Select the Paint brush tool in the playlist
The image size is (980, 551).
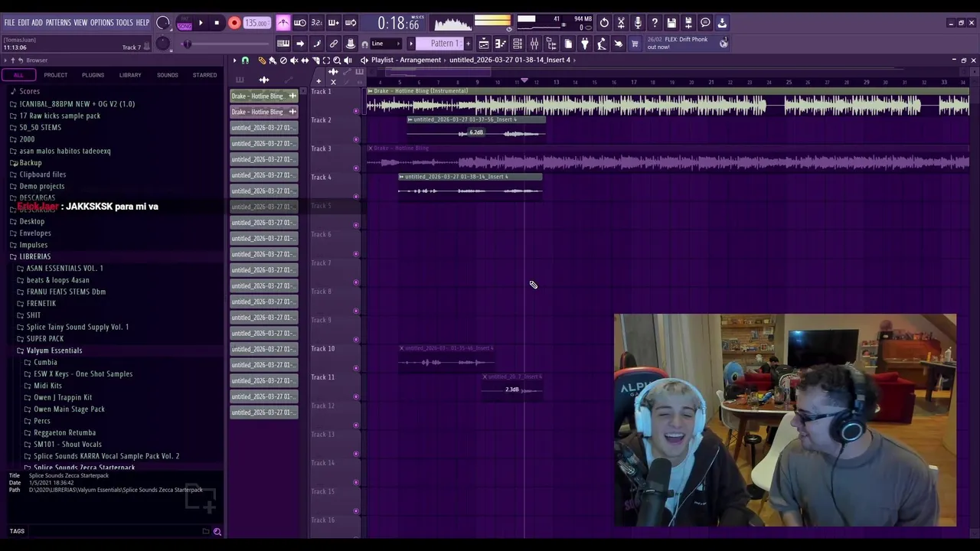(x=272, y=60)
